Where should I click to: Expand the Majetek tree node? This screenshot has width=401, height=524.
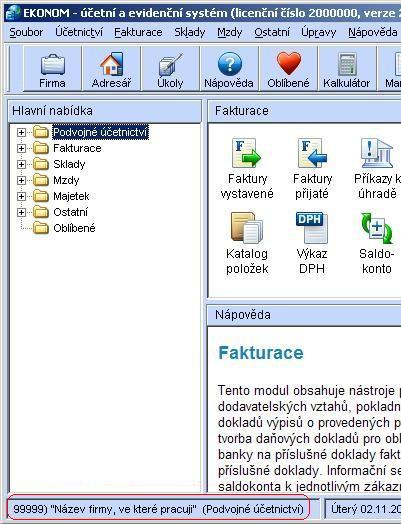pos(21,196)
